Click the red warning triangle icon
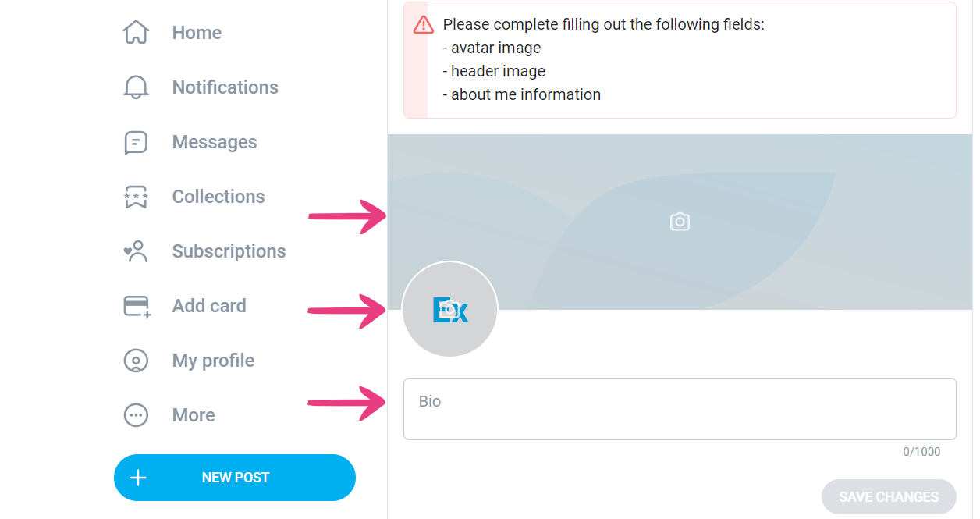 pos(424,25)
